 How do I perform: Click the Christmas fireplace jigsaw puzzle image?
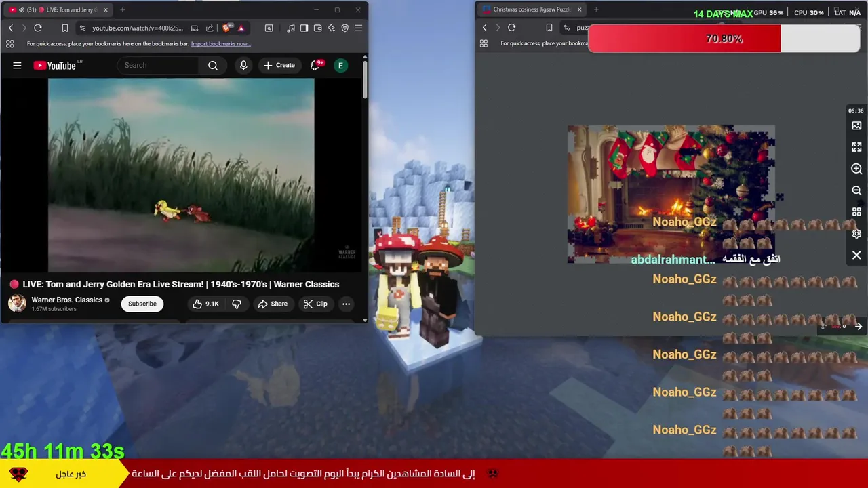coord(671,194)
